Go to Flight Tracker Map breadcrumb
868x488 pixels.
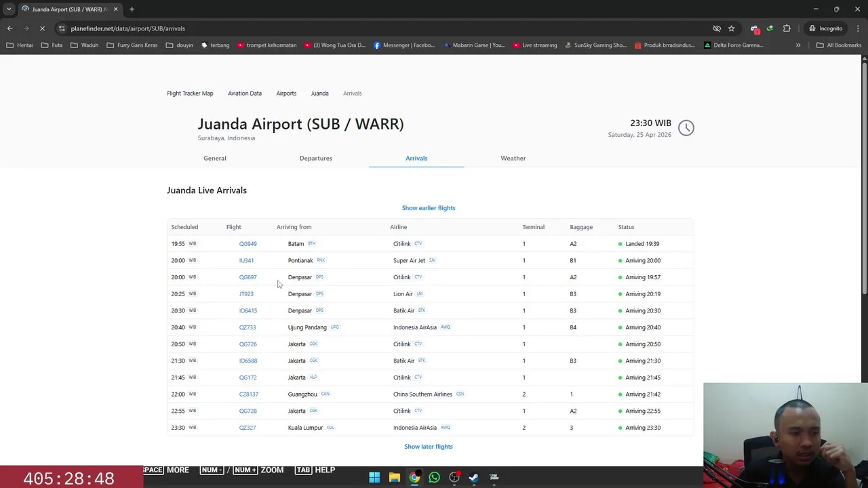coord(190,94)
